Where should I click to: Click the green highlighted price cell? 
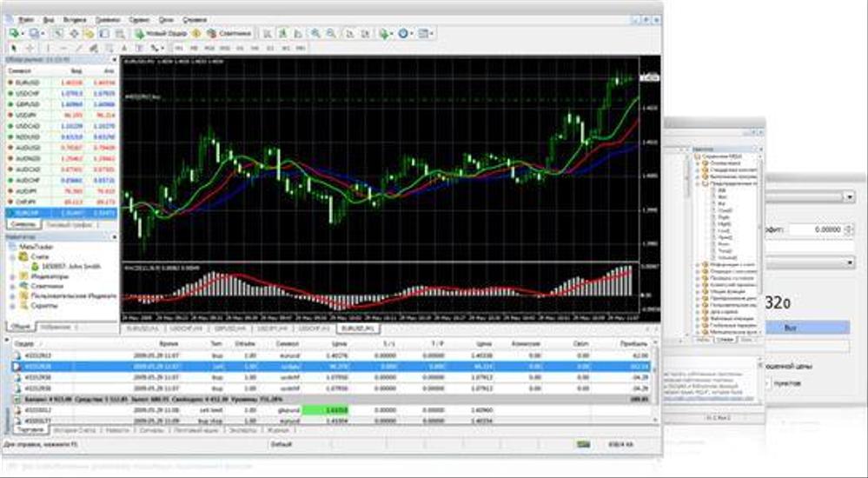[326, 410]
